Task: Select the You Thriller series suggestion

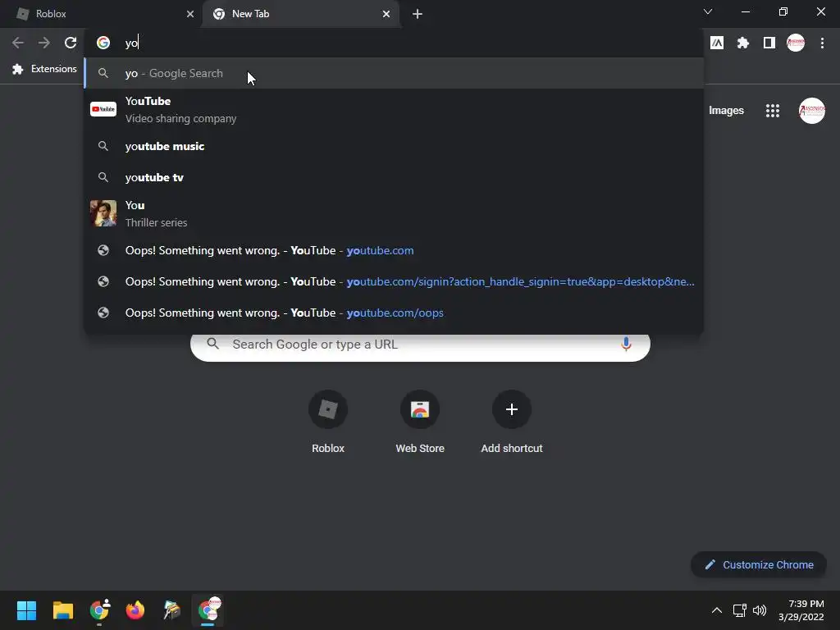Action: pos(394,213)
